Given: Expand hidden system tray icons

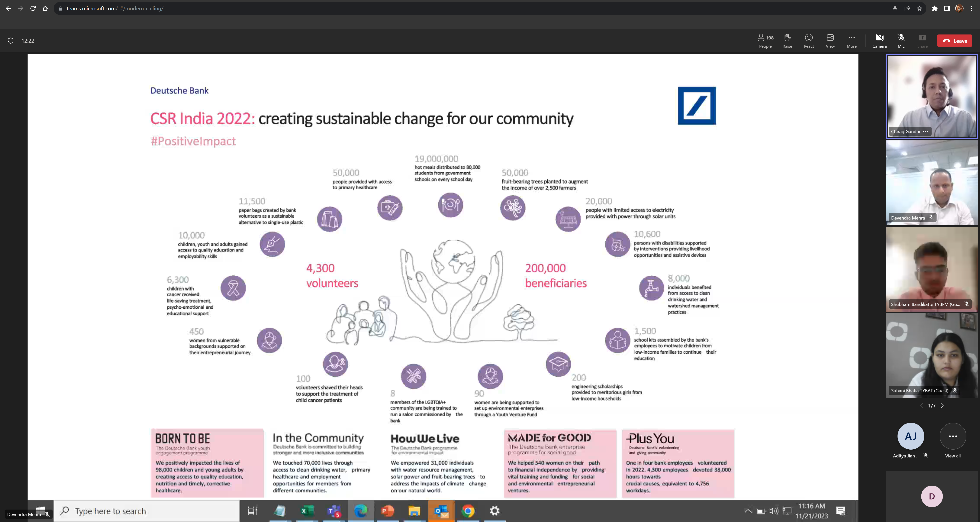Looking at the screenshot, I should click(x=748, y=511).
